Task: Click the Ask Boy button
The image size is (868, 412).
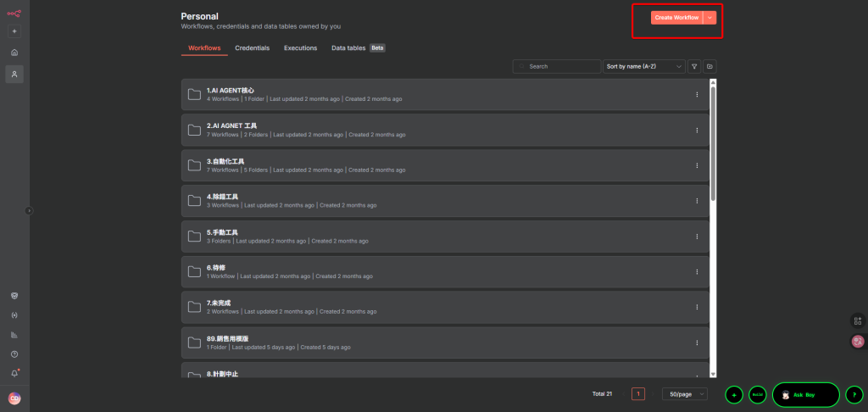Action: pyautogui.click(x=805, y=395)
